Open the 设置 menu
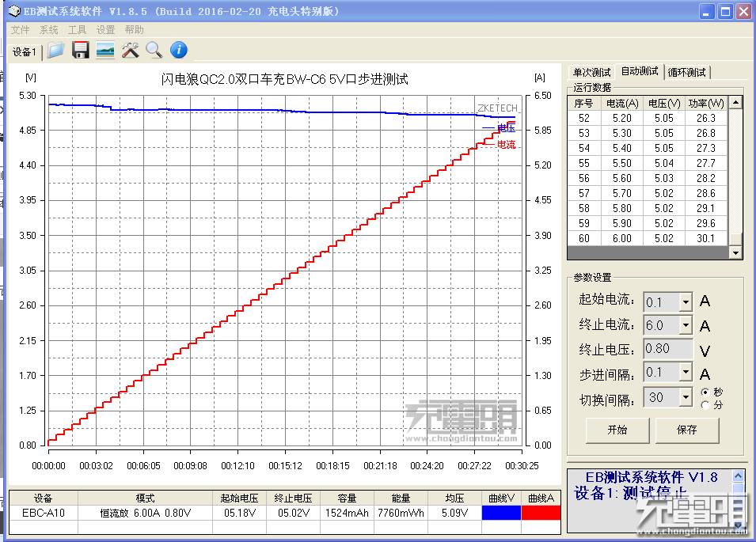This screenshot has width=756, height=542. (x=105, y=30)
